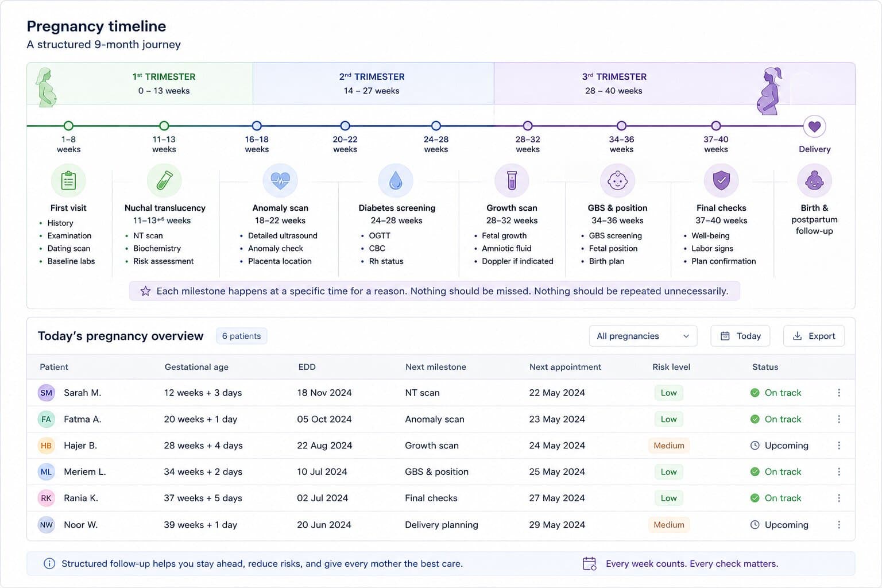
Task: Sort by the Next appointment column header
Action: click(x=565, y=367)
